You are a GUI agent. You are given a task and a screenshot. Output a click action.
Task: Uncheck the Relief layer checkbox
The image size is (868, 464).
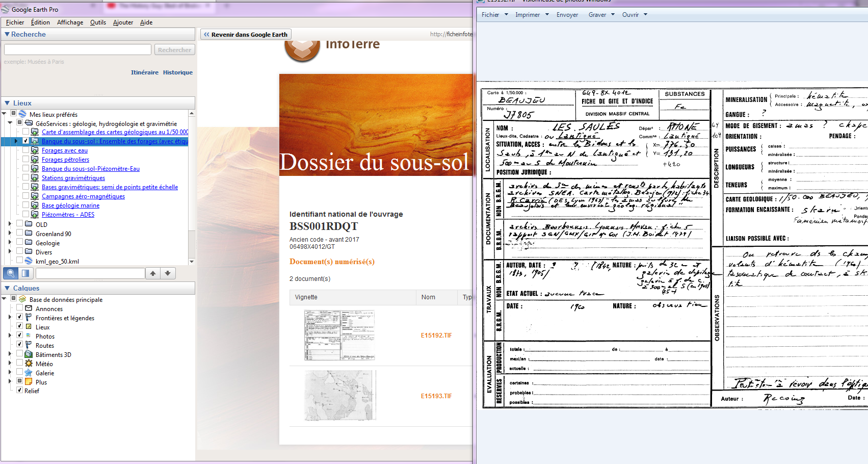19,391
